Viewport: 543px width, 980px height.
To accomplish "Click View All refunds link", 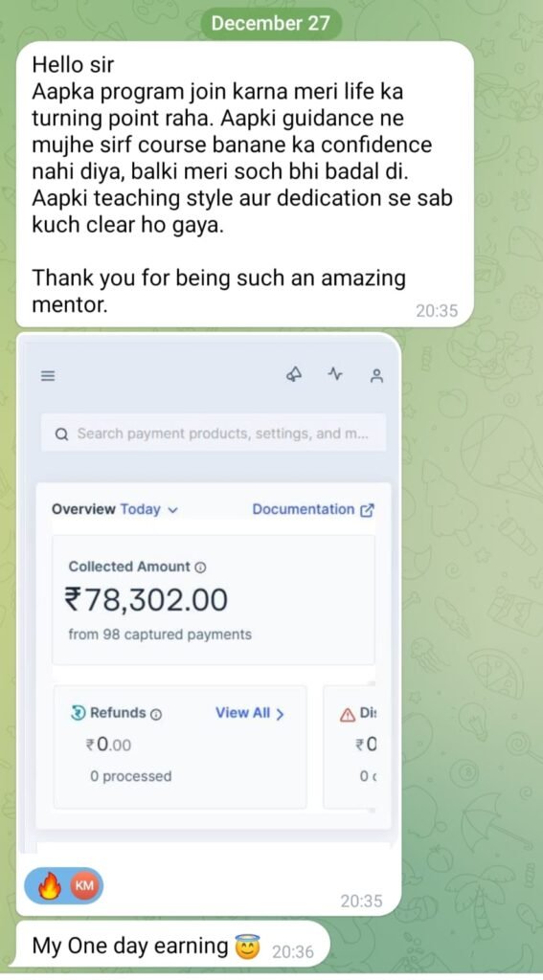I will [x=250, y=713].
